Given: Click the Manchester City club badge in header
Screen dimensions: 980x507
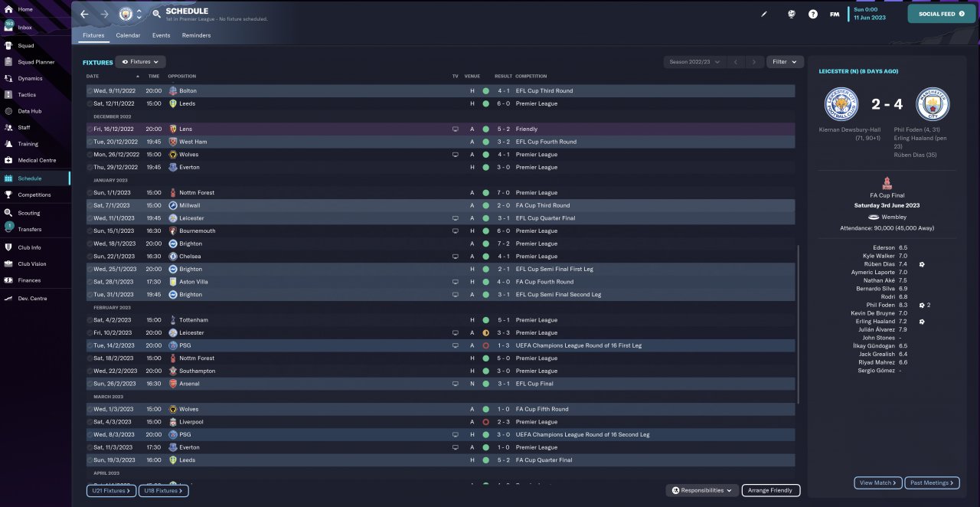Looking at the screenshot, I should 126,14.
